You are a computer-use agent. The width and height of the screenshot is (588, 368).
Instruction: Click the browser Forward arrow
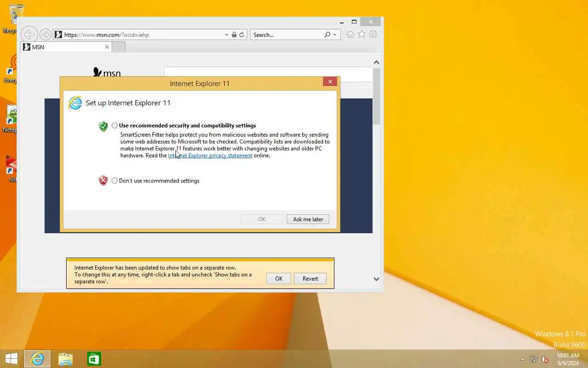(x=45, y=34)
